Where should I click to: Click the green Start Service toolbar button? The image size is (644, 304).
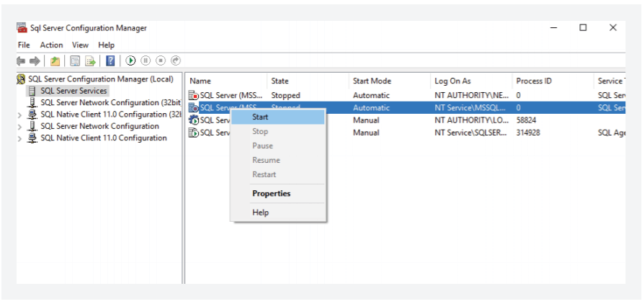click(x=130, y=61)
